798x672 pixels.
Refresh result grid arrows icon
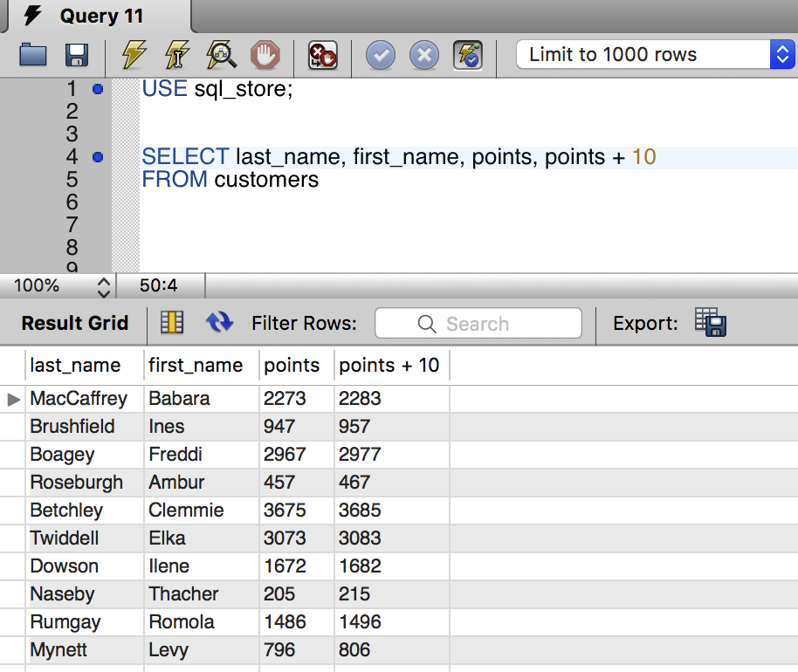coord(219,323)
